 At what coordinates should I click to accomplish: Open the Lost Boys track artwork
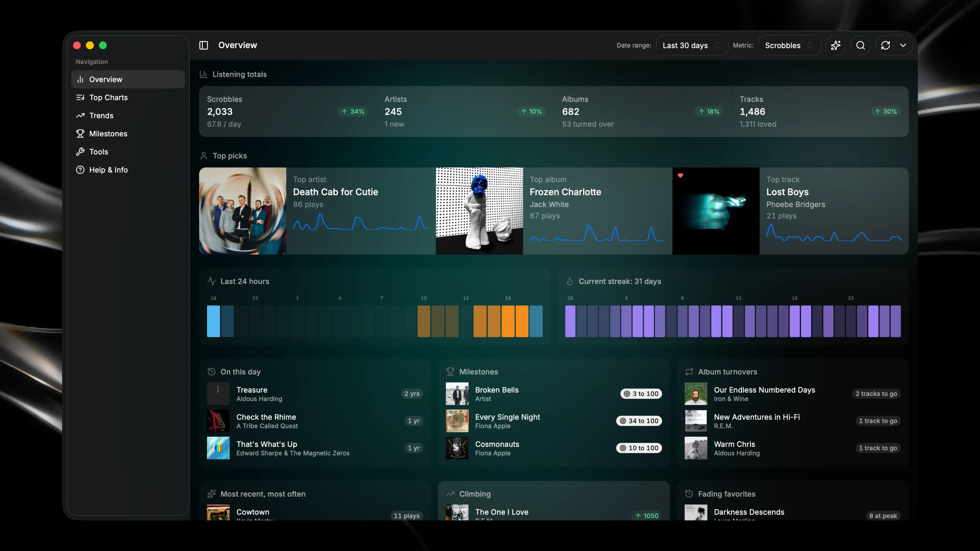pos(716,211)
